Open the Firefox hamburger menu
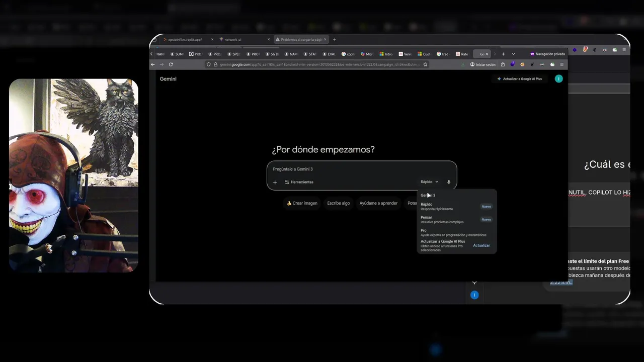Screen dimensions: 644x362 (x=562, y=64)
